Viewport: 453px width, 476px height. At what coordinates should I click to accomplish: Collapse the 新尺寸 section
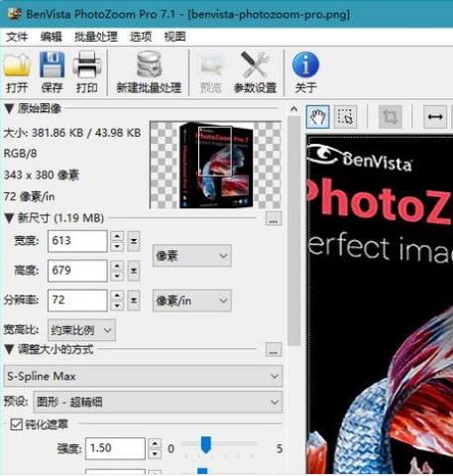tap(9, 218)
